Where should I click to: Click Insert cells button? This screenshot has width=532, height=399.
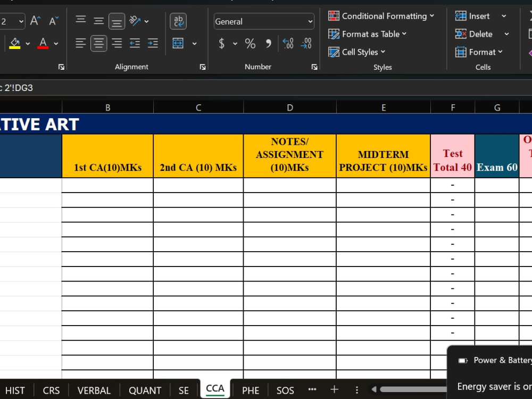pyautogui.click(x=472, y=16)
